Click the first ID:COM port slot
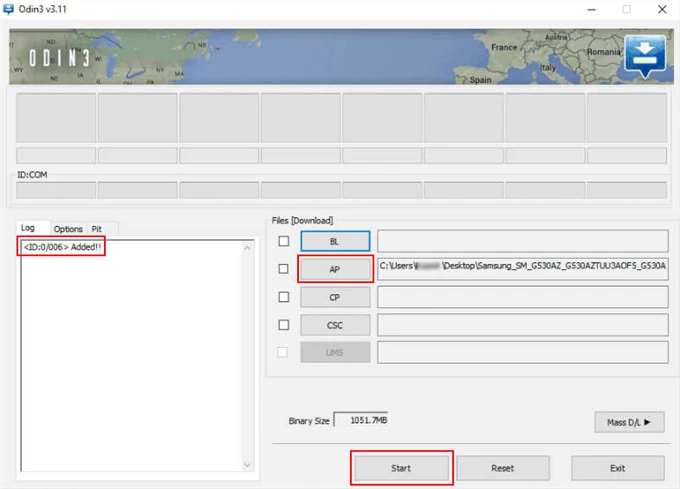 coord(56,190)
